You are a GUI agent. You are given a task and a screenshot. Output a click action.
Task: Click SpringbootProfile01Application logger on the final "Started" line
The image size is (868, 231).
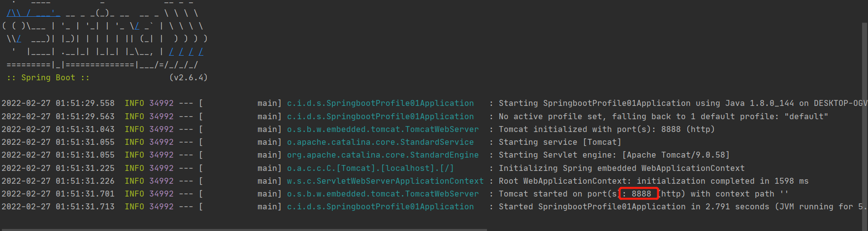click(x=380, y=206)
